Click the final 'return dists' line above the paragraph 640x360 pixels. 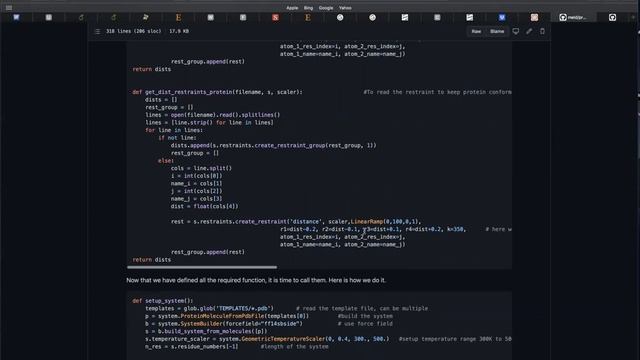point(152,260)
